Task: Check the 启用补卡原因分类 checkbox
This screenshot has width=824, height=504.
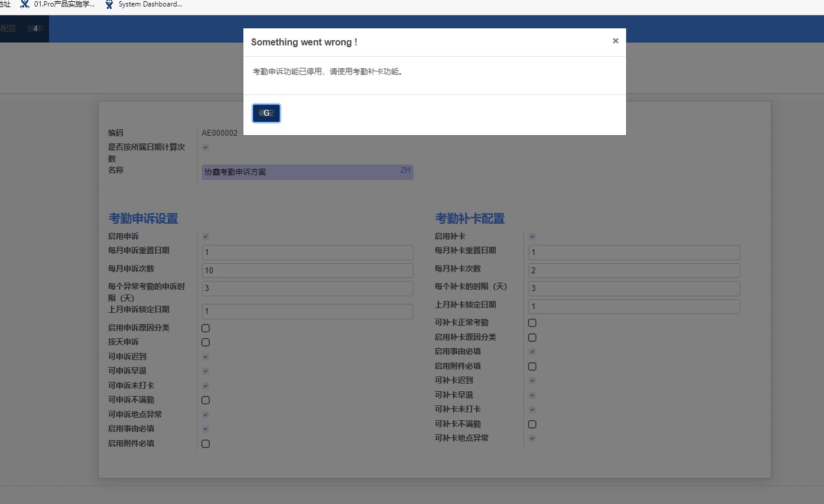Action: click(532, 338)
